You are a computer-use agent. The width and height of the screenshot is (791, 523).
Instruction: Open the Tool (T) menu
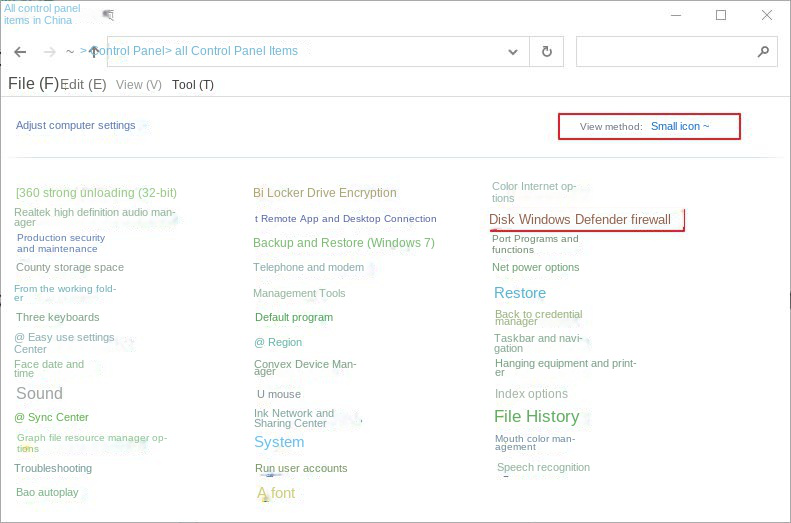click(192, 85)
